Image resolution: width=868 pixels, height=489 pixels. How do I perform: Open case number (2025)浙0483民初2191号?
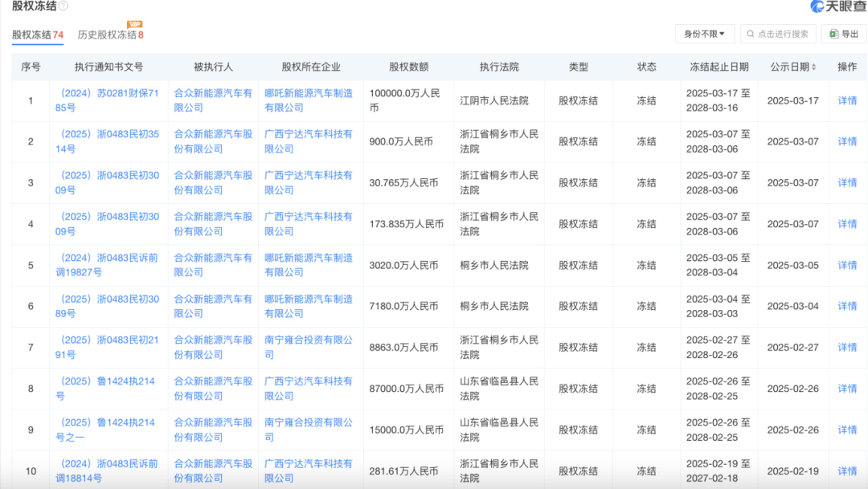(107, 348)
